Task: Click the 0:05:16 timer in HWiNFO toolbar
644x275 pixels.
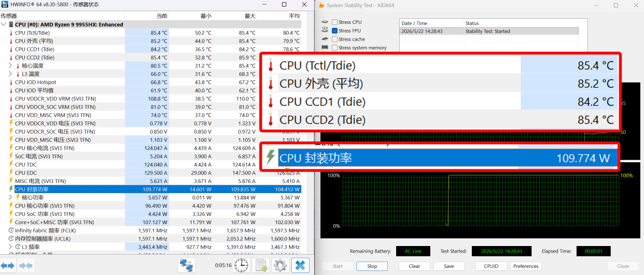Action: tap(223, 265)
